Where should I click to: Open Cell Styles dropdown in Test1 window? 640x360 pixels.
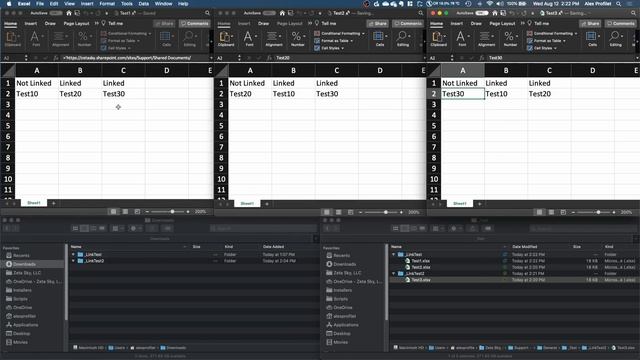[x=116, y=48]
